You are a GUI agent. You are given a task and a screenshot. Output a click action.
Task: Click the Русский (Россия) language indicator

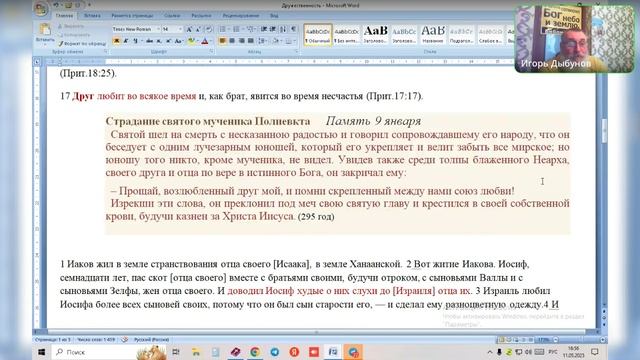click(151, 340)
